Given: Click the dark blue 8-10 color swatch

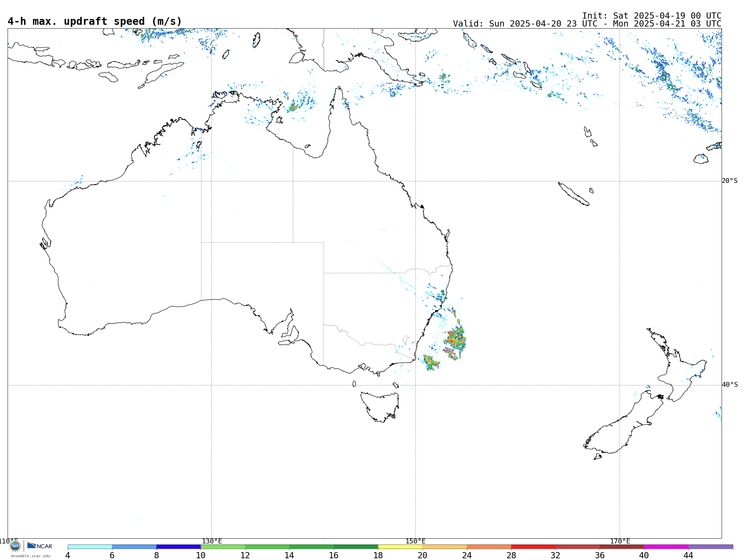Looking at the screenshot, I should (178, 547).
